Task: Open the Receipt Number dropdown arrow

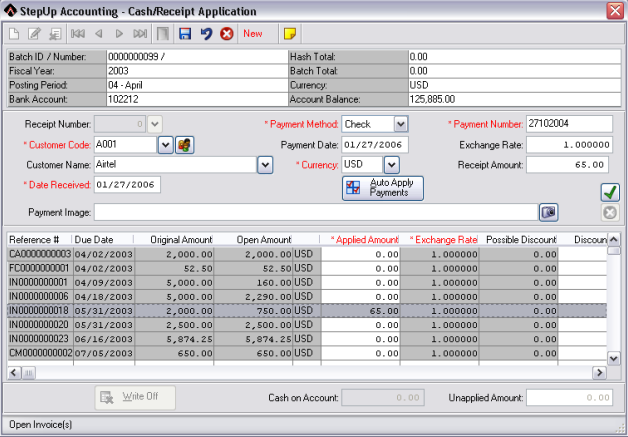Action: pos(155,124)
